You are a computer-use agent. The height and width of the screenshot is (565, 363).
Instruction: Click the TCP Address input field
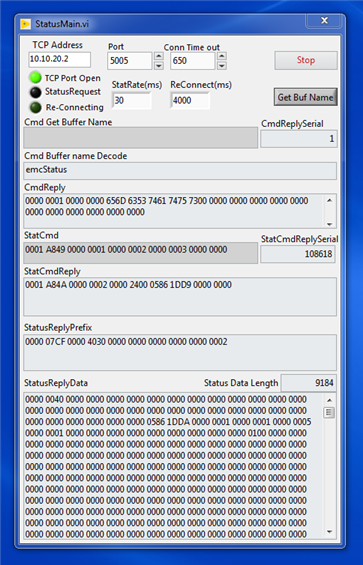(59, 59)
